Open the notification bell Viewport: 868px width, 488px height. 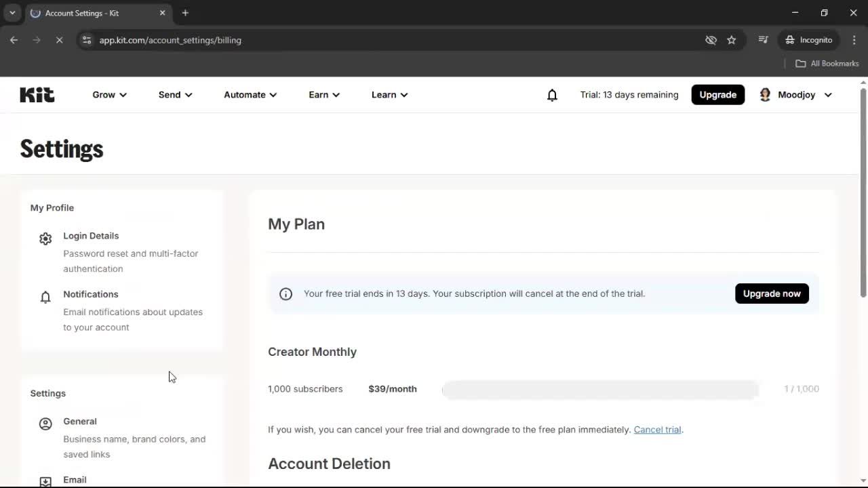[552, 95]
